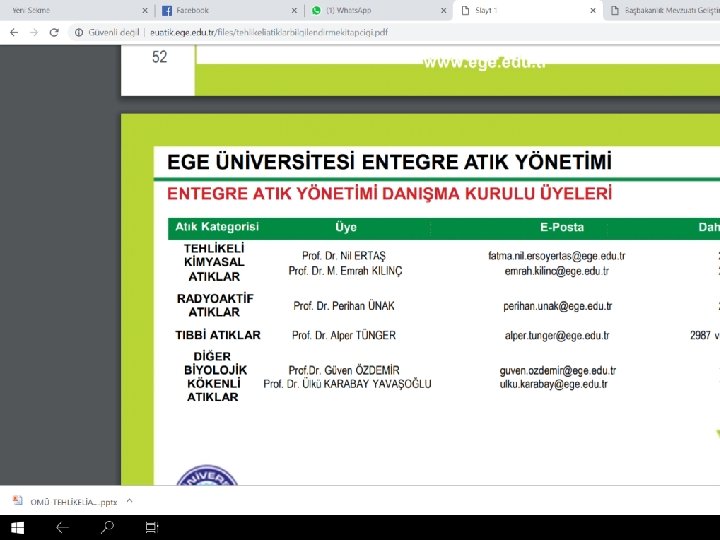Screen dimensions: 720x540
Task: Click 'Prof. Dr. Nil ERTAŞ' name
Action: click(x=344, y=256)
